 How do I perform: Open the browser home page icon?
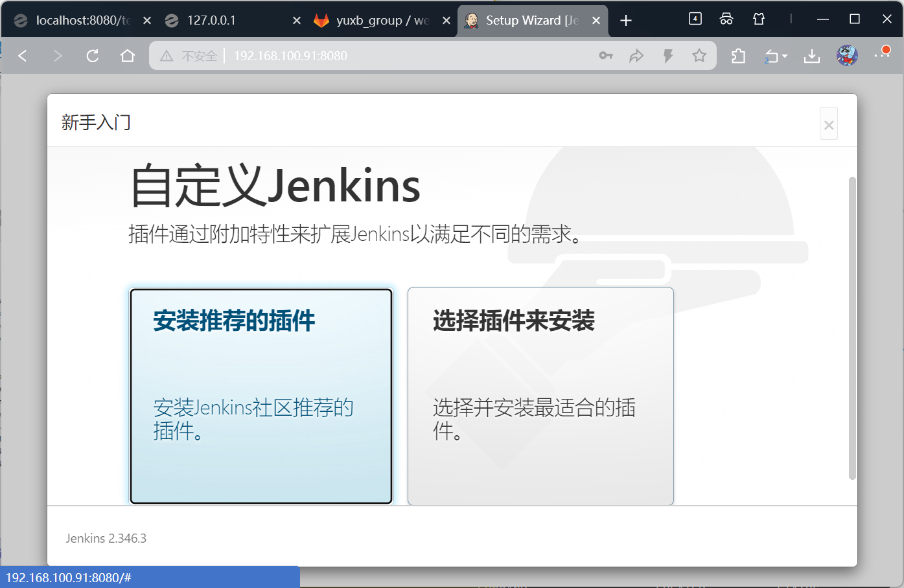pos(128,56)
